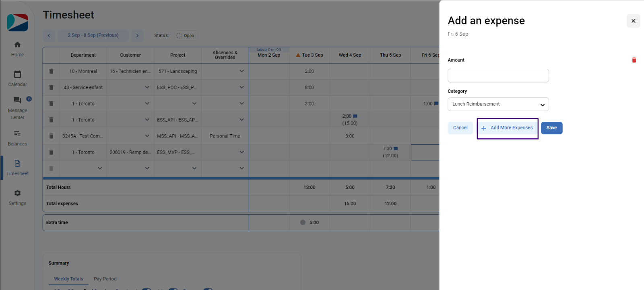This screenshot has height=290, width=644.
Task: Open Project dropdown in empty bottom row
Action: pyautogui.click(x=194, y=169)
